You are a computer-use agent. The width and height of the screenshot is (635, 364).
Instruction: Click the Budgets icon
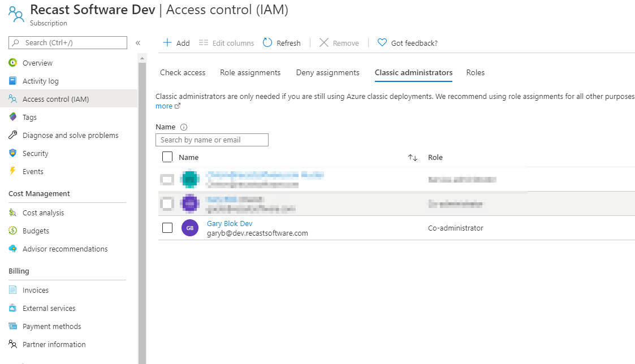(x=12, y=231)
